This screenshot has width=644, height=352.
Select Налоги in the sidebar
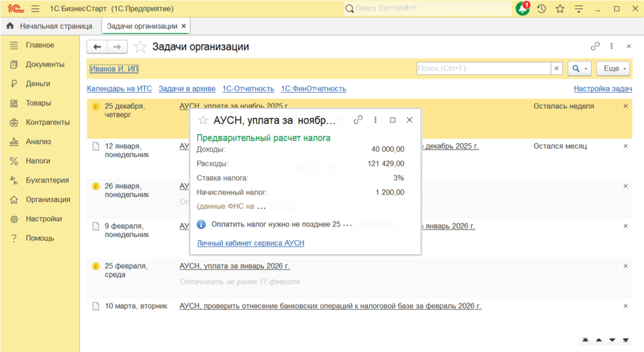click(38, 161)
